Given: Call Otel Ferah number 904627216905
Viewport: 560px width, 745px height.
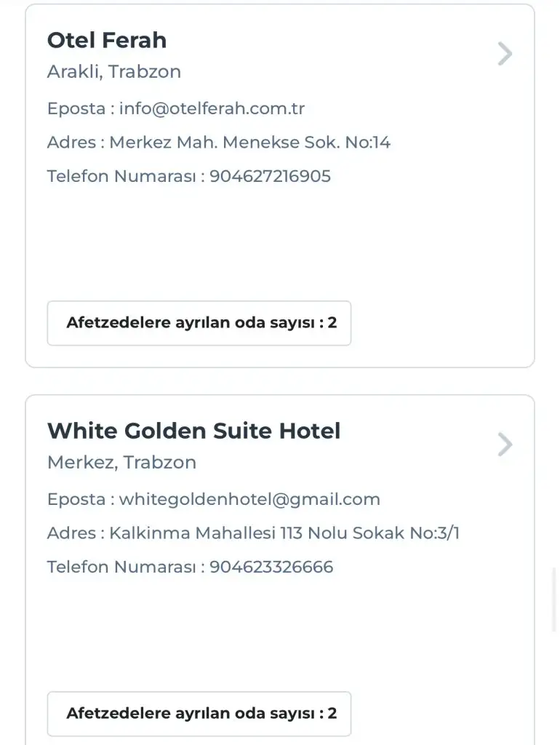Looking at the screenshot, I should click(271, 176).
